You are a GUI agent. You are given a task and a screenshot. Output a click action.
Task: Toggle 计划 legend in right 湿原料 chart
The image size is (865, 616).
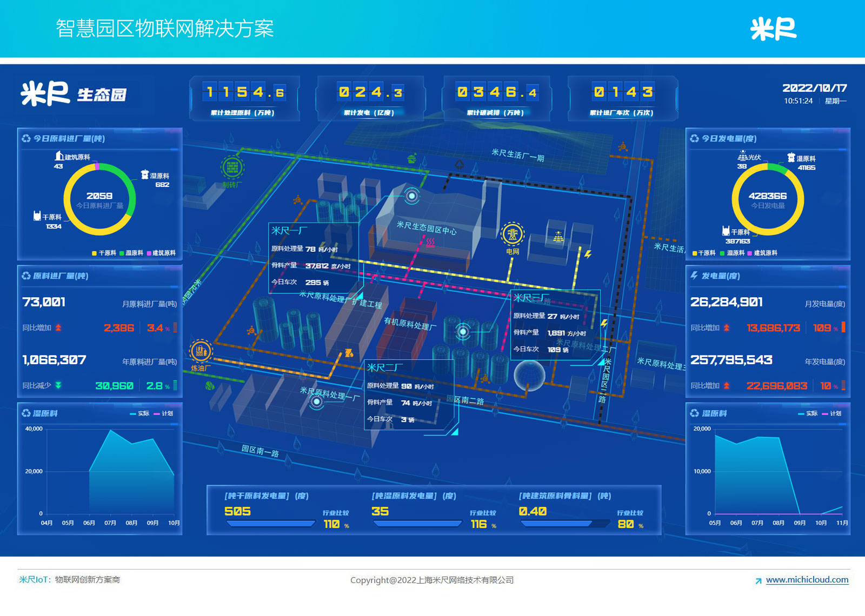click(831, 413)
